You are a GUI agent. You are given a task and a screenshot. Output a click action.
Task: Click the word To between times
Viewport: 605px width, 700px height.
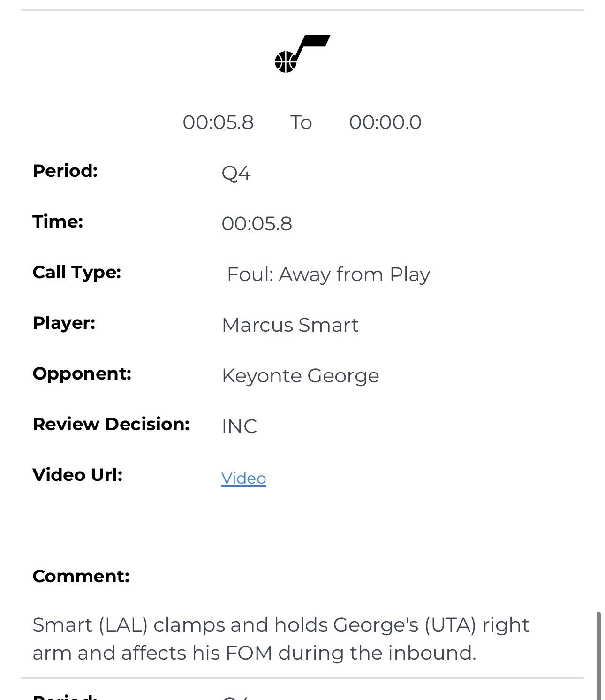click(301, 122)
